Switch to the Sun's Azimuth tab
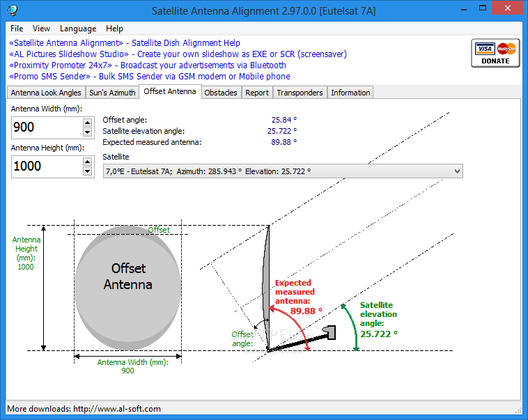 click(112, 93)
